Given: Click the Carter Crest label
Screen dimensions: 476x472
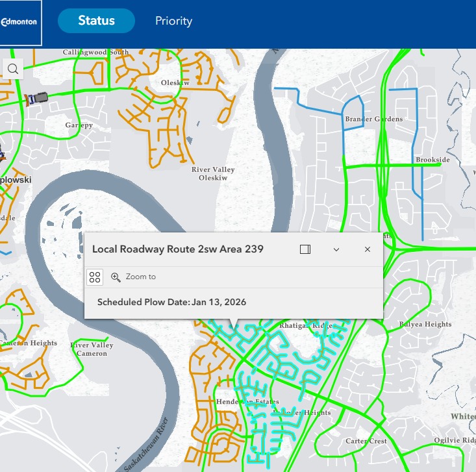Looking at the screenshot, I should [x=366, y=441].
